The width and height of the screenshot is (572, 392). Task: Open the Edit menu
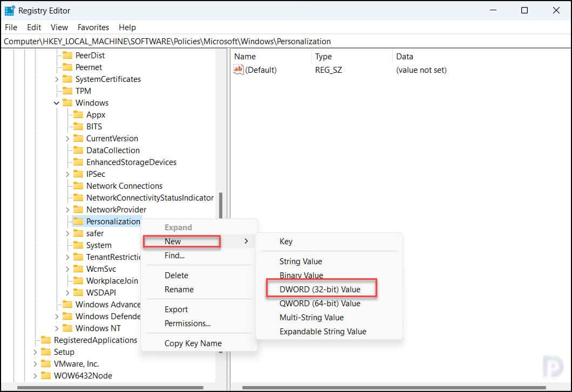point(34,27)
